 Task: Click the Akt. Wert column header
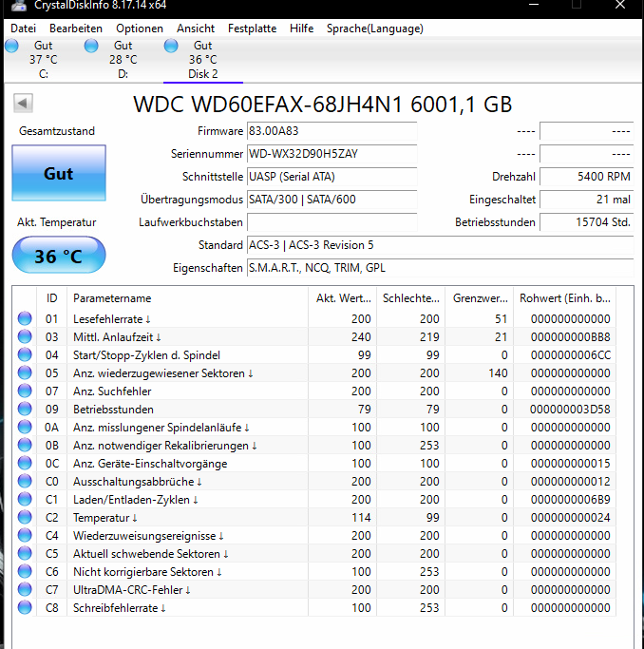point(343,298)
